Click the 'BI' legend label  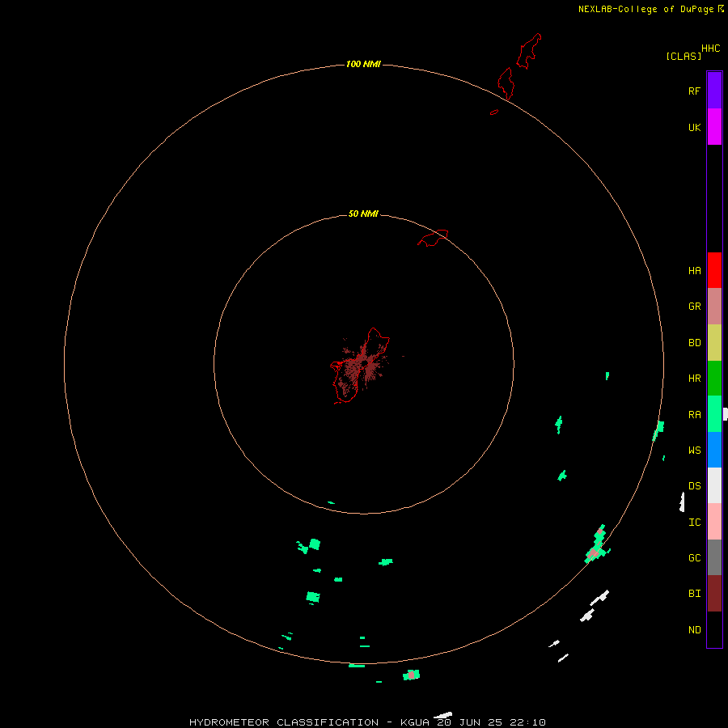(x=694, y=594)
